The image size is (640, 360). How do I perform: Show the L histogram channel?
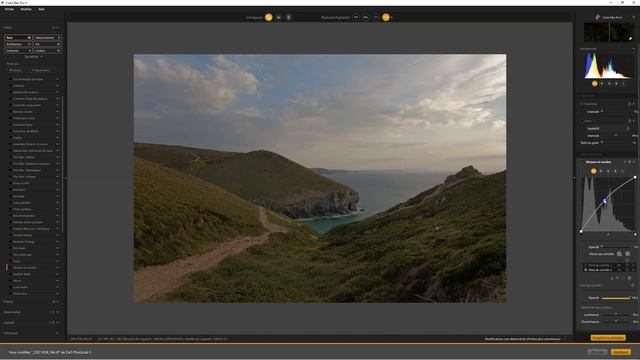click(x=623, y=83)
